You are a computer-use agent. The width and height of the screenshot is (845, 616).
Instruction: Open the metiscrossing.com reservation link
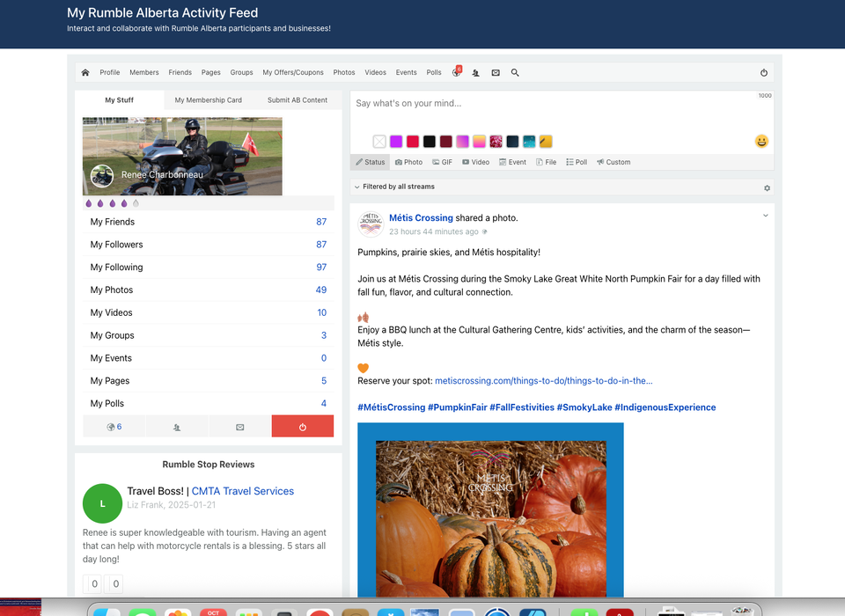[543, 381]
